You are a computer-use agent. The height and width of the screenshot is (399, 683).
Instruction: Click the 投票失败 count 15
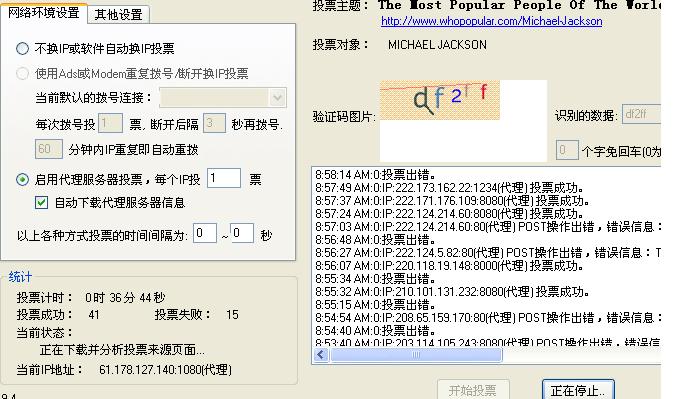[232, 315]
